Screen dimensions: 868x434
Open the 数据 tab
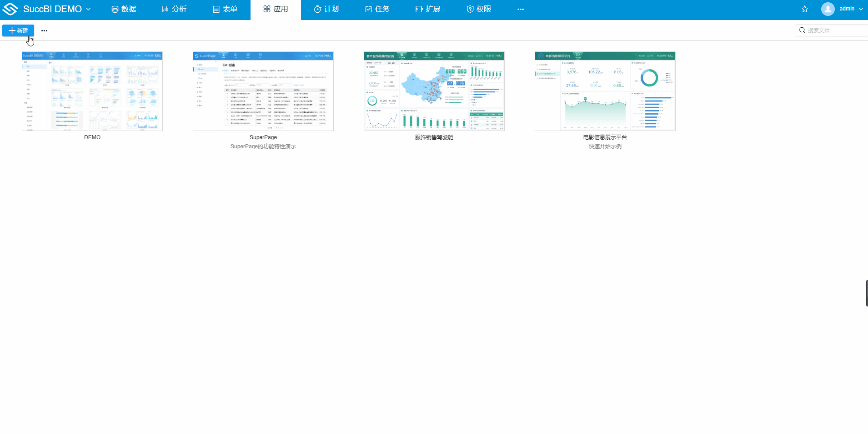(124, 9)
